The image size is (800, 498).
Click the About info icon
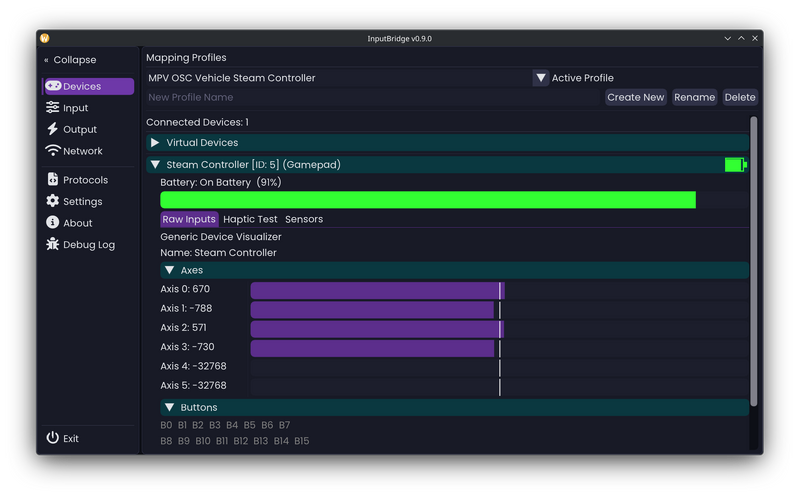53,222
